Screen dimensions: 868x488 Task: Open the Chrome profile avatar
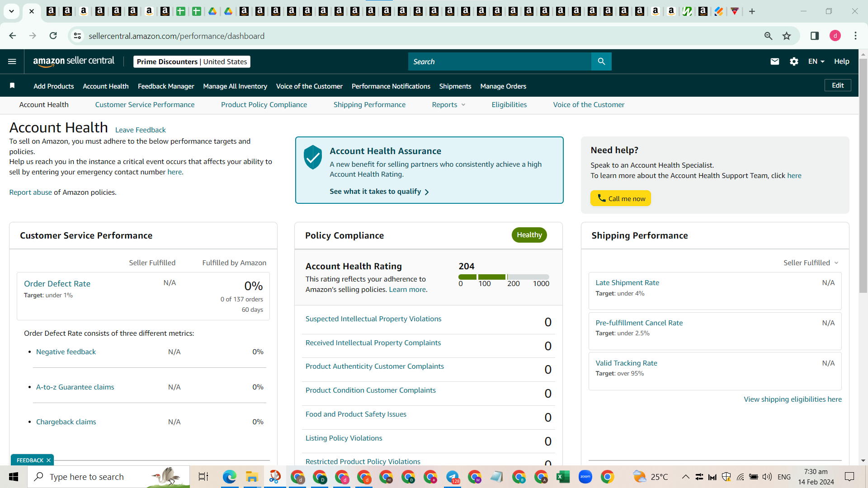(835, 36)
